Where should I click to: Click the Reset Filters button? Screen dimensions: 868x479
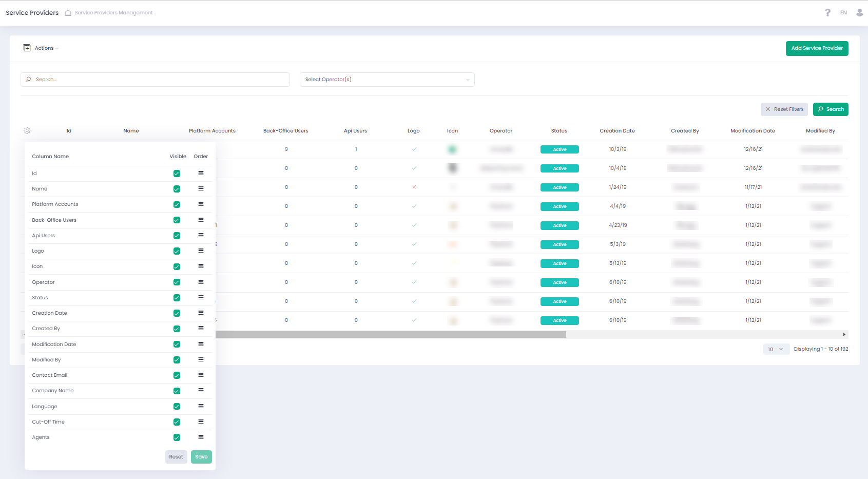(x=784, y=109)
